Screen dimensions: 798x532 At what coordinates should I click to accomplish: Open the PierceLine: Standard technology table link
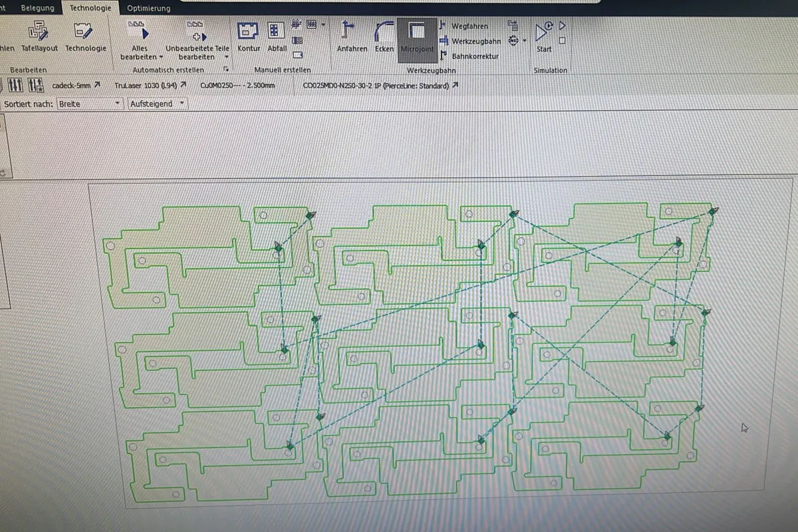(x=380, y=86)
